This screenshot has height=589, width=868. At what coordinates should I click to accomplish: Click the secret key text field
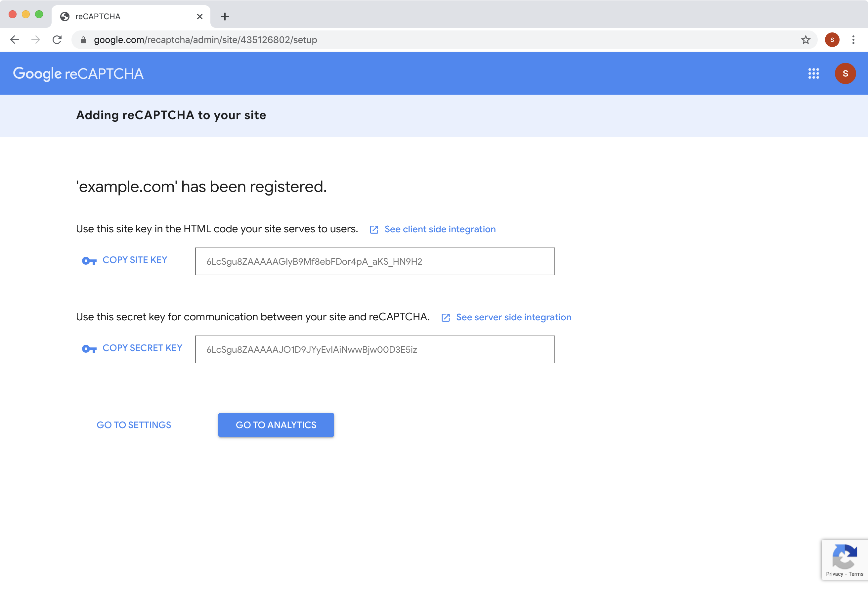374,349
